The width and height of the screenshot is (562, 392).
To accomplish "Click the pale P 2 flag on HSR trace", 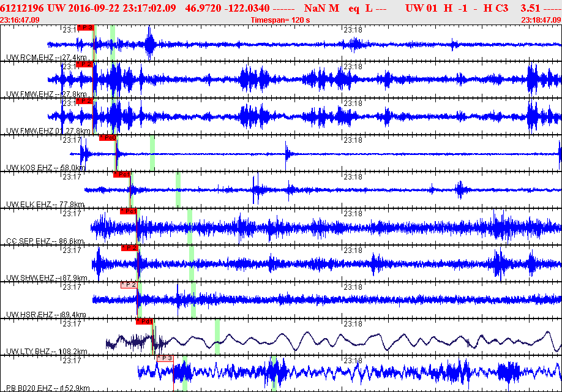I will (129, 285).
